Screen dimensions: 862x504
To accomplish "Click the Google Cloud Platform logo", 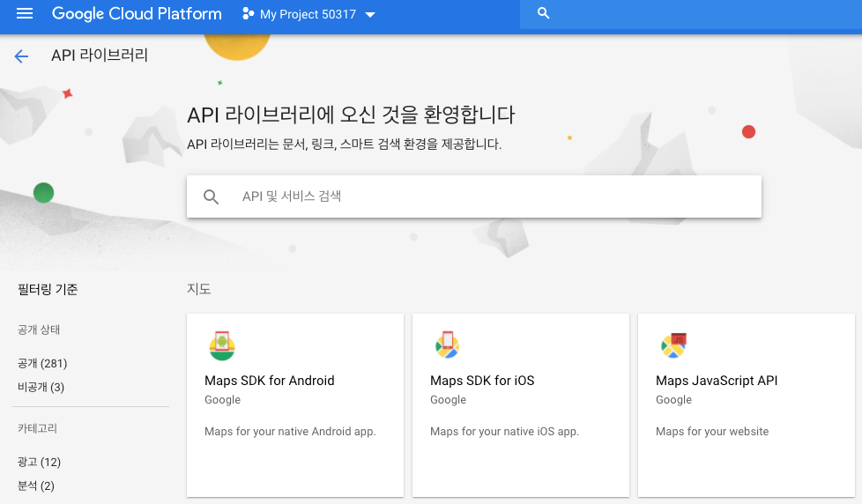I will pos(137,14).
